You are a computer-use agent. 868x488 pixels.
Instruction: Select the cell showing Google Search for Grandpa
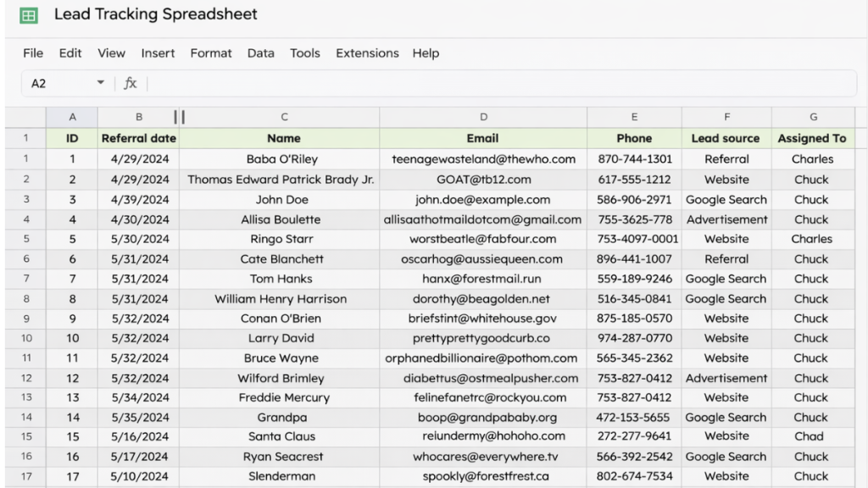coord(726,417)
